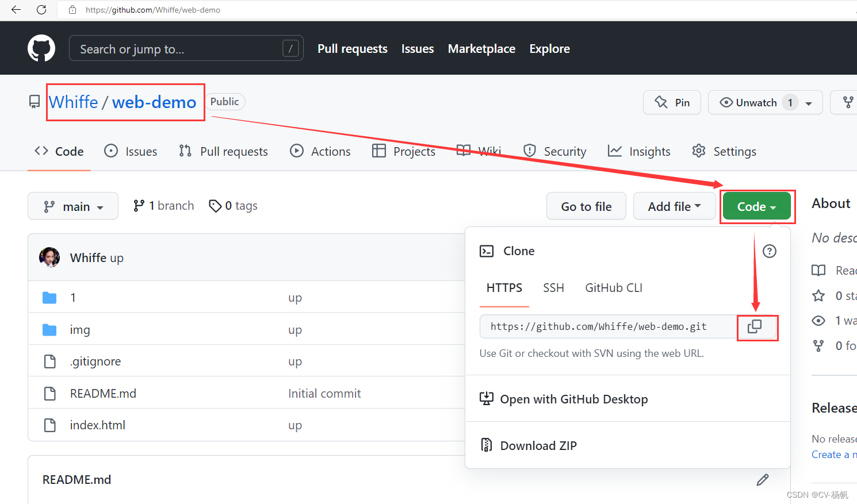
Task: View the 1 branch link
Action: tap(163, 206)
